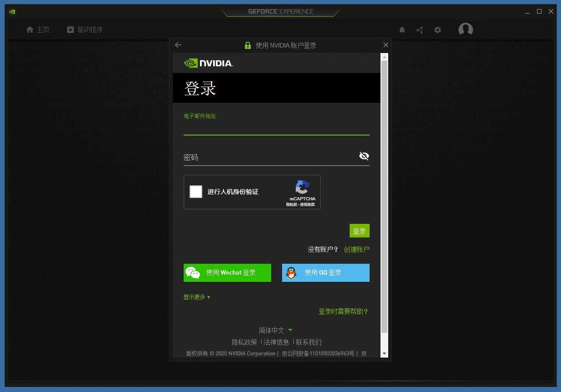Open settings via the gear icon
Image resolution: width=561 pixels, height=392 pixels.
coord(438,30)
